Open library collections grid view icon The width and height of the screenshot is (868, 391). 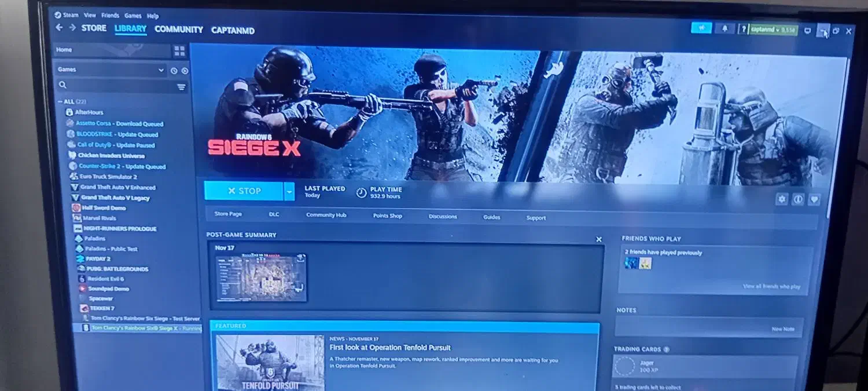click(x=179, y=51)
